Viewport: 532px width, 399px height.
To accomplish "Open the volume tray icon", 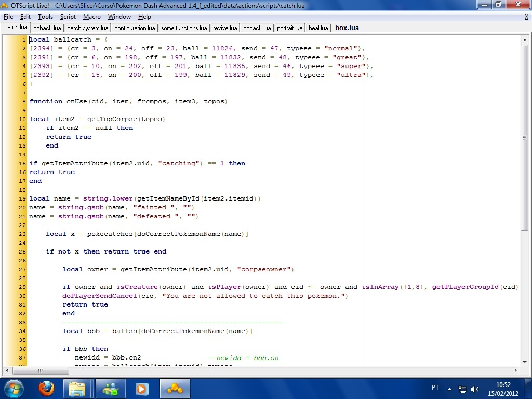I will (475, 389).
